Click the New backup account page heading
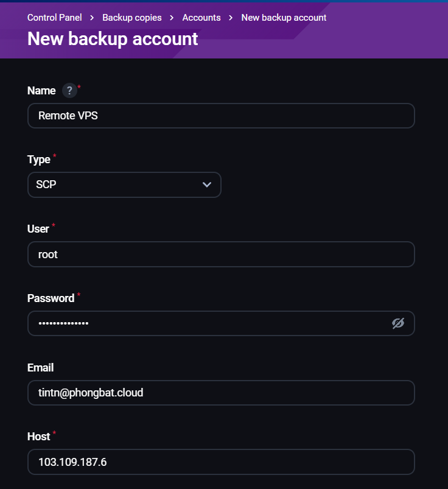 click(113, 39)
